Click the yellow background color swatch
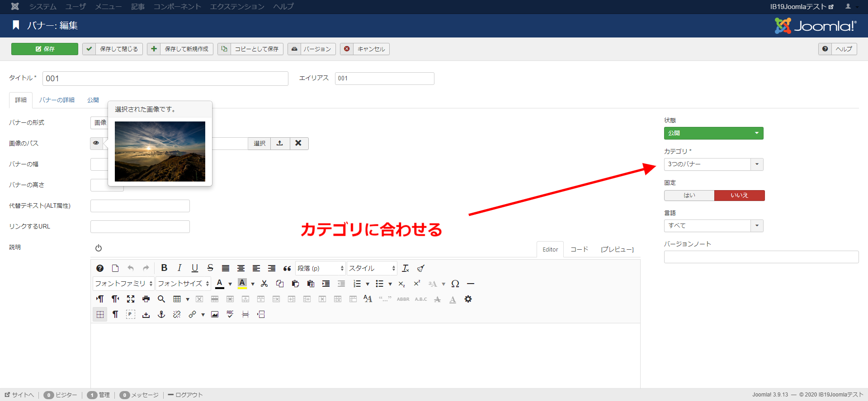The width and height of the screenshot is (868, 401). click(x=242, y=284)
